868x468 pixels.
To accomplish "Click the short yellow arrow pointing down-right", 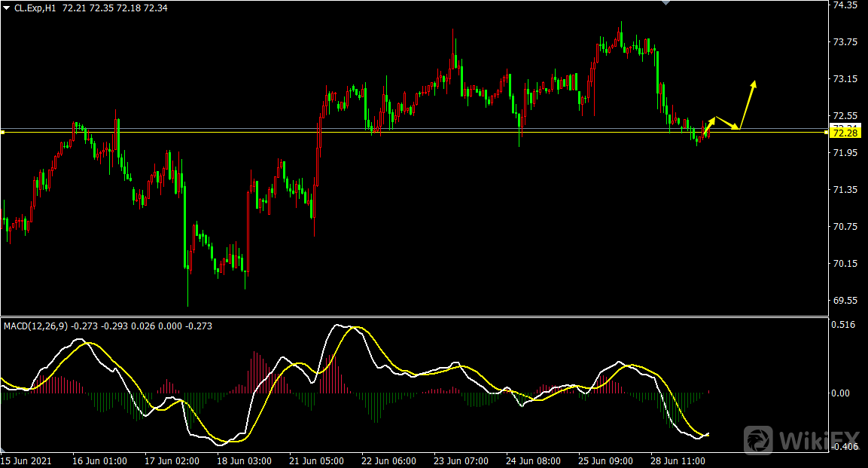I will tap(726, 122).
